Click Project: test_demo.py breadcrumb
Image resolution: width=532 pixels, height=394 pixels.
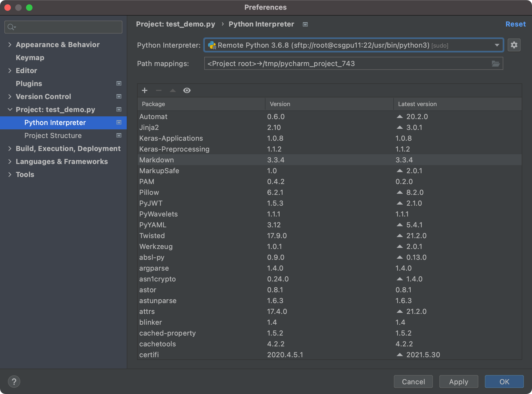point(176,24)
